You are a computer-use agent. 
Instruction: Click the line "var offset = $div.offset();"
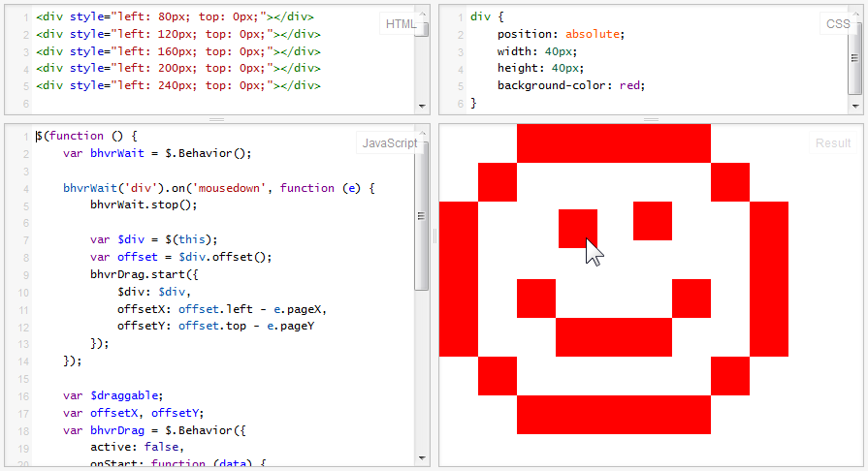click(x=181, y=257)
